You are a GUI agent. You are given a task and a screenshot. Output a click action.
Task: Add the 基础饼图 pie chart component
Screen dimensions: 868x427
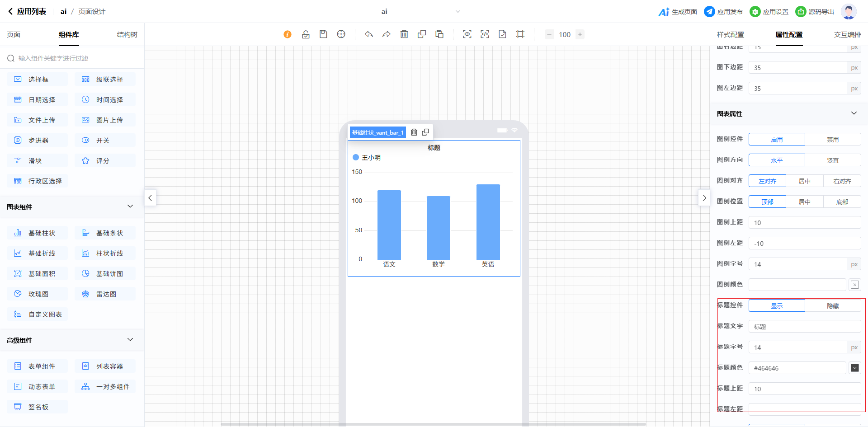[x=105, y=274]
